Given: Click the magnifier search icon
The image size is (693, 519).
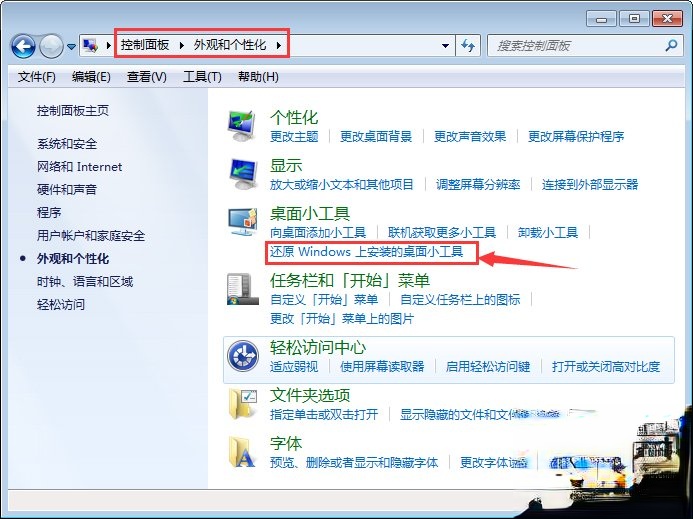Looking at the screenshot, I should click(671, 45).
